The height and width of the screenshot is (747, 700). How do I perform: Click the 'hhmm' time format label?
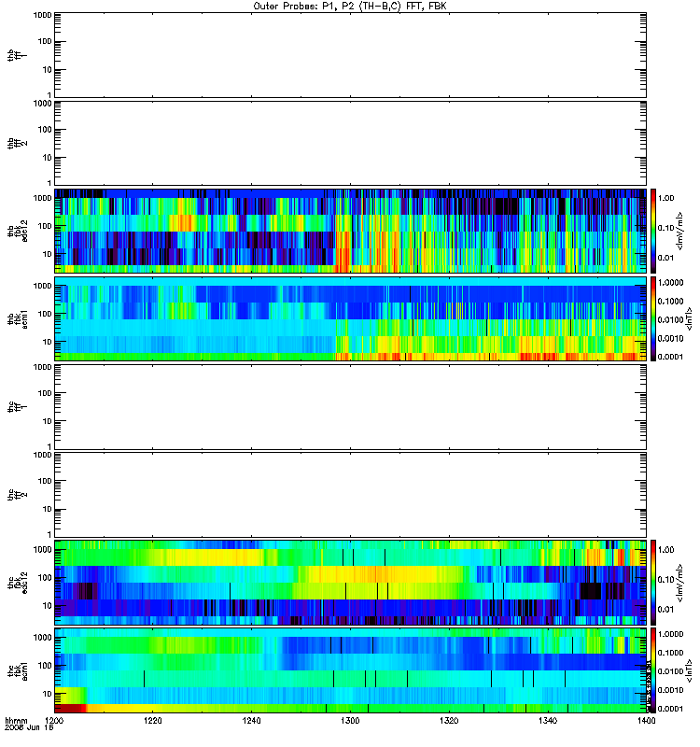[x=16, y=721]
